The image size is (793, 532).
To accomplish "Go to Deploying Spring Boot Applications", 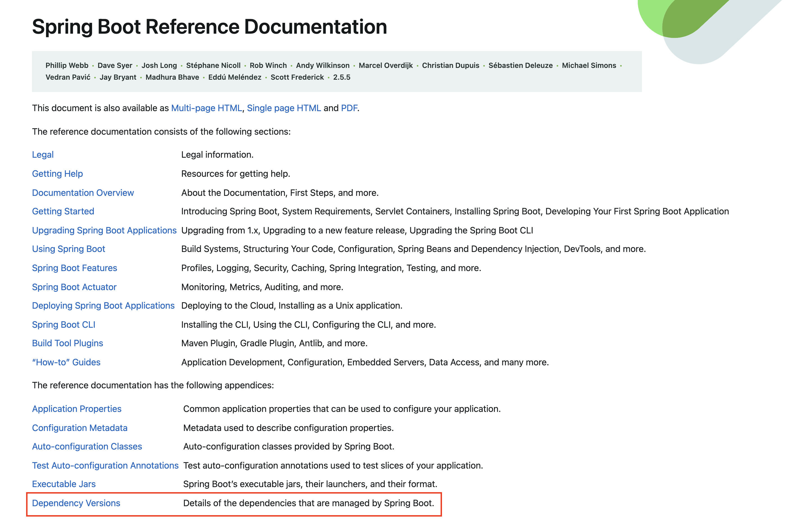I will [103, 306].
